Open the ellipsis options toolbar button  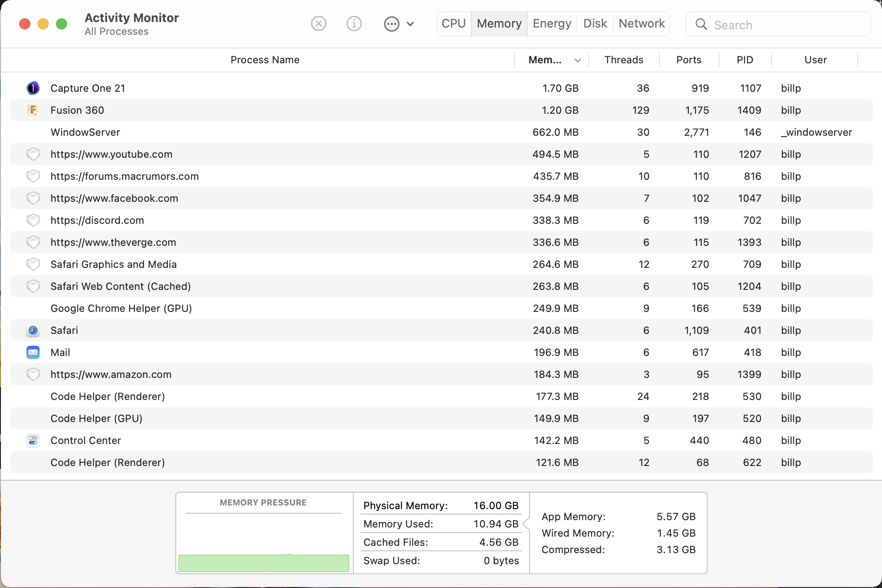tap(391, 24)
